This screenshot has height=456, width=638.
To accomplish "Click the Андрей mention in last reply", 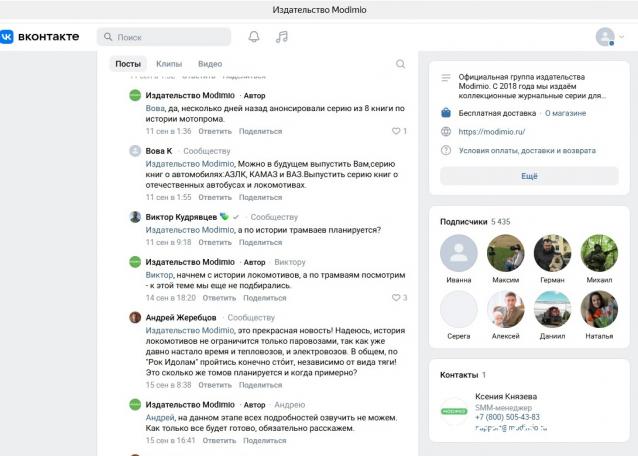I will [160, 418].
